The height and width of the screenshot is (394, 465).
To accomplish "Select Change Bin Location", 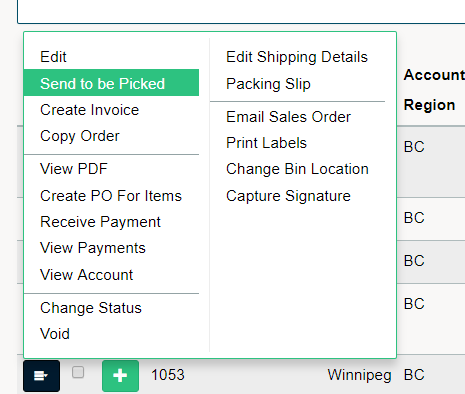I will (297, 169).
